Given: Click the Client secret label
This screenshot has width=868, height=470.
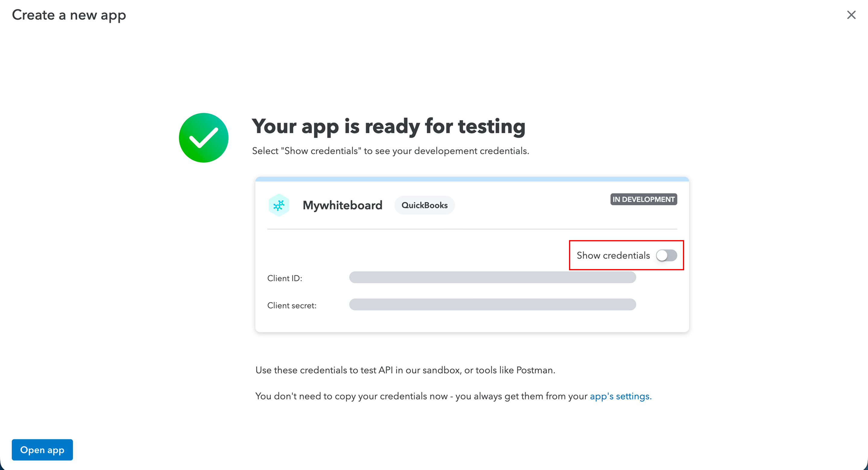Looking at the screenshot, I should tap(291, 306).
